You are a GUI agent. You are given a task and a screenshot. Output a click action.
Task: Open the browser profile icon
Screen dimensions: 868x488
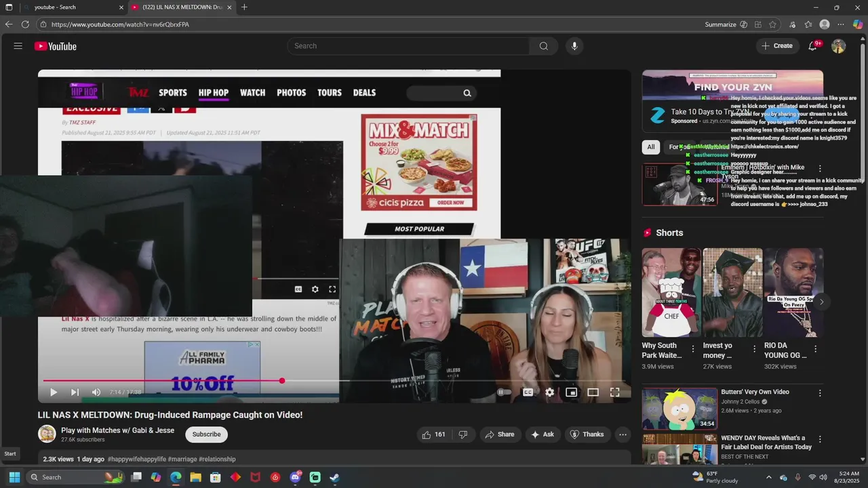pyautogui.click(x=825, y=24)
